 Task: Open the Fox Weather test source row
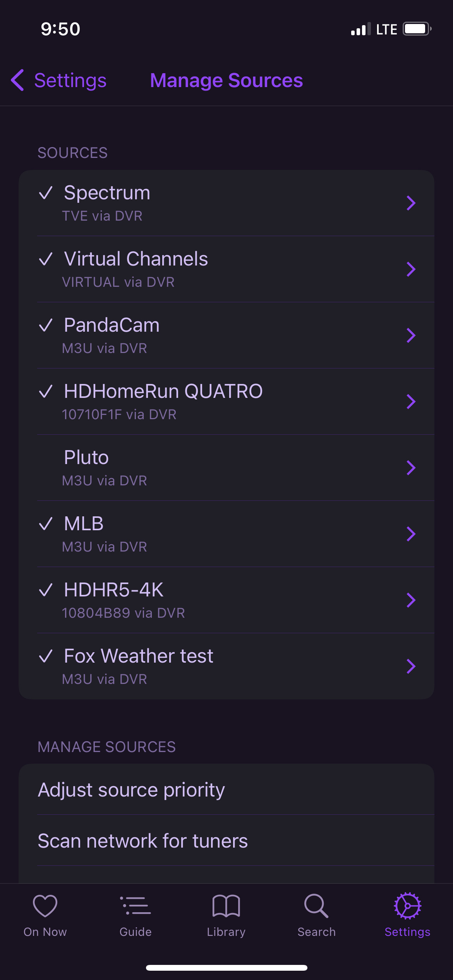pyautogui.click(x=225, y=666)
